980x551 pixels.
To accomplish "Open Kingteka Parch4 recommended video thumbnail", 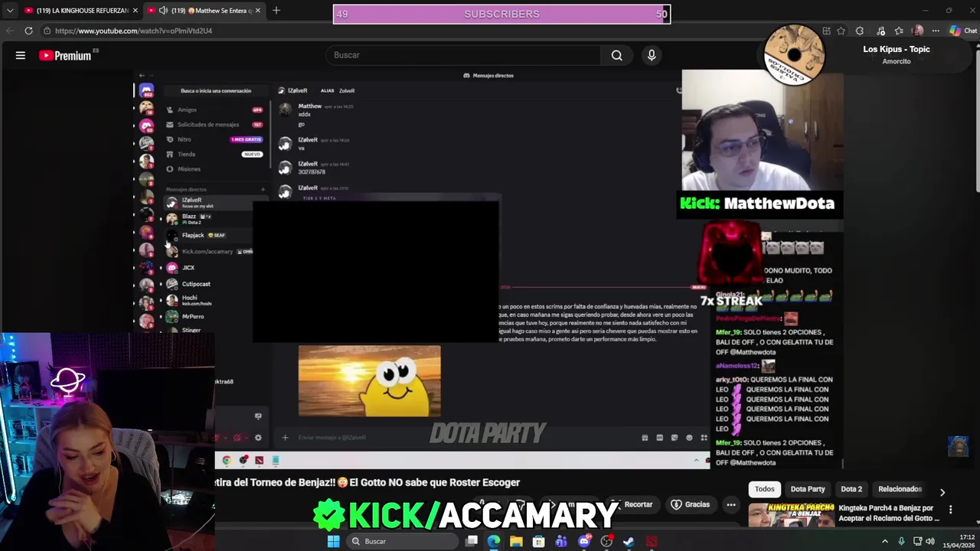I will (x=791, y=516).
